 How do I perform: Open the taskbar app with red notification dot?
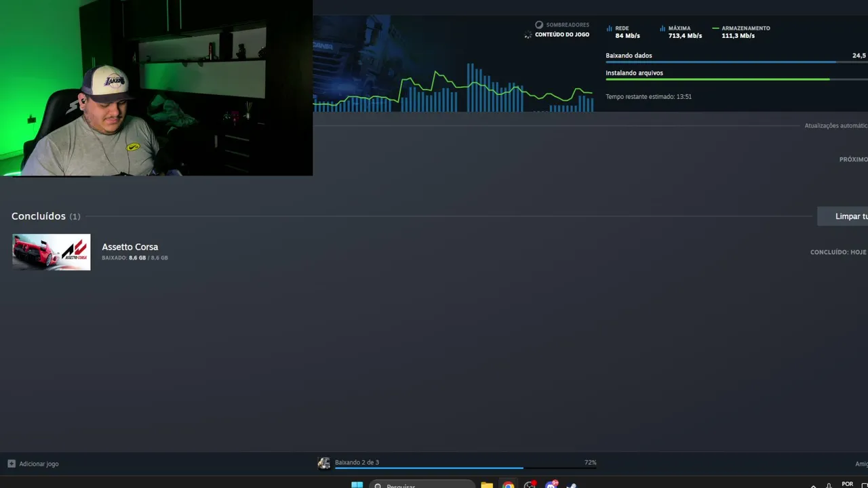pos(530,485)
